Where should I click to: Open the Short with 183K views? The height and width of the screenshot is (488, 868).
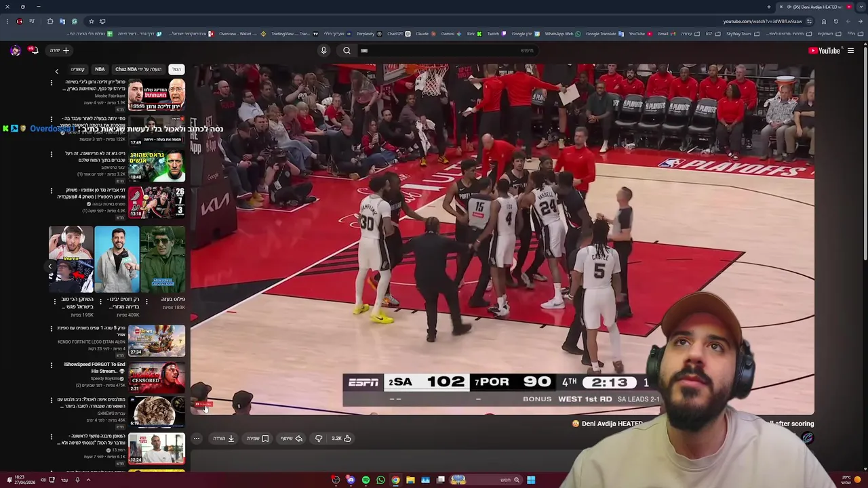[x=163, y=260]
